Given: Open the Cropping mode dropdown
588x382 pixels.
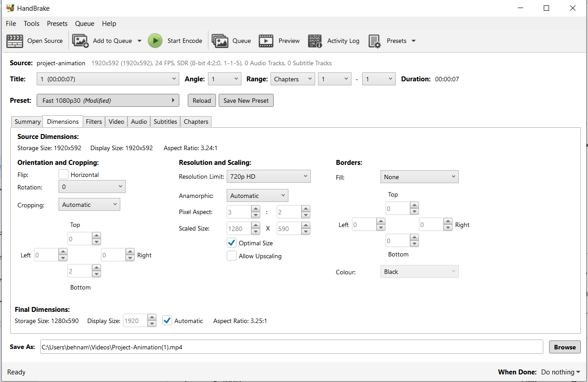Looking at the screenshot, I should 89,205.
